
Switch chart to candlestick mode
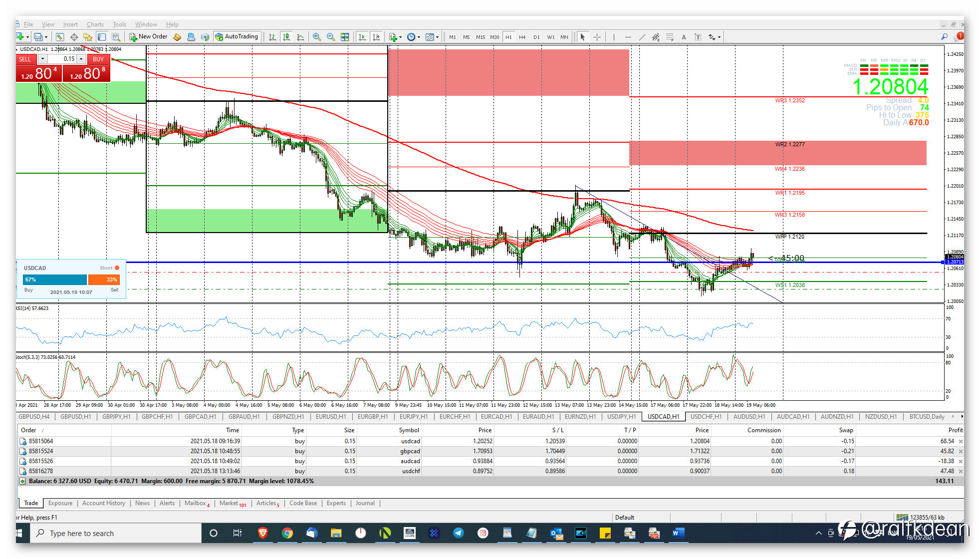pos(286,37)
